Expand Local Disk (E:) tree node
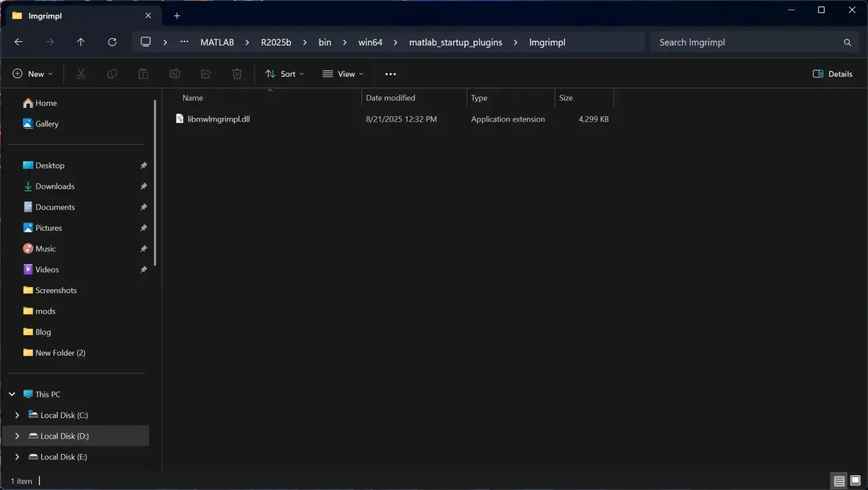The width and height of the screenshot is (868, 490). tap(18, 457)
